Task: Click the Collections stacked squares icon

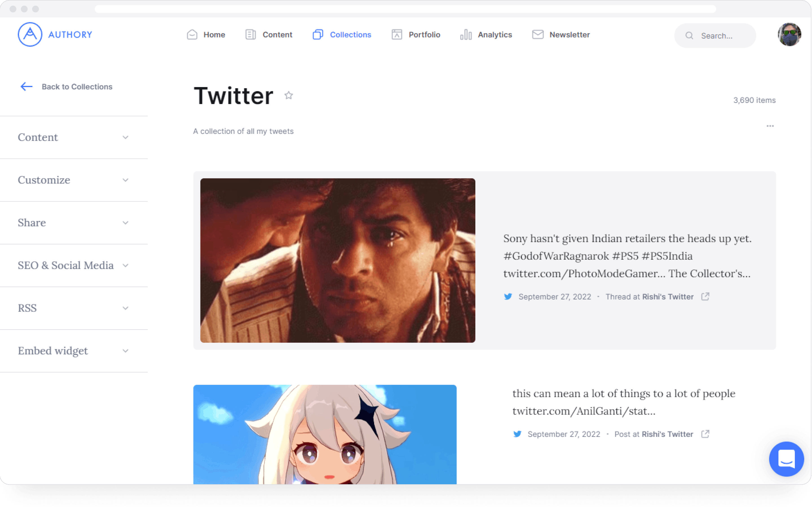Action: tap(318, 34)
